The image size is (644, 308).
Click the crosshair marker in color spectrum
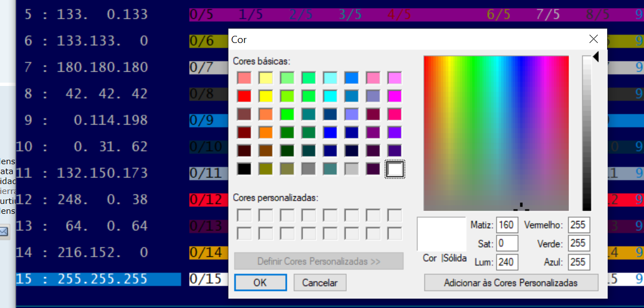(x=521, y=207)
